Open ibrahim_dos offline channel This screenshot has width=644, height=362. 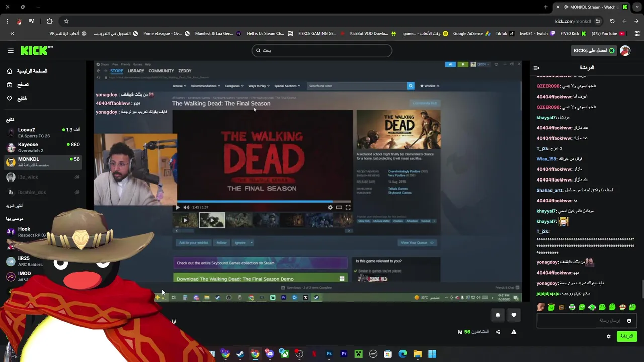coord(43,192)
